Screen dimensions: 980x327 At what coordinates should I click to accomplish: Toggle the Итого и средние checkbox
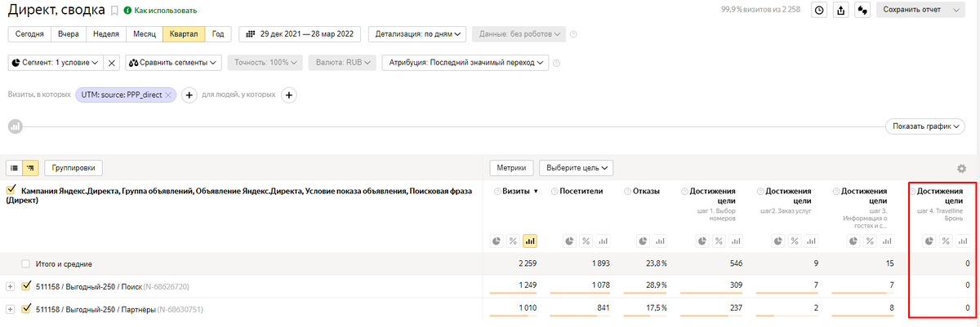[x=26, y=264]
